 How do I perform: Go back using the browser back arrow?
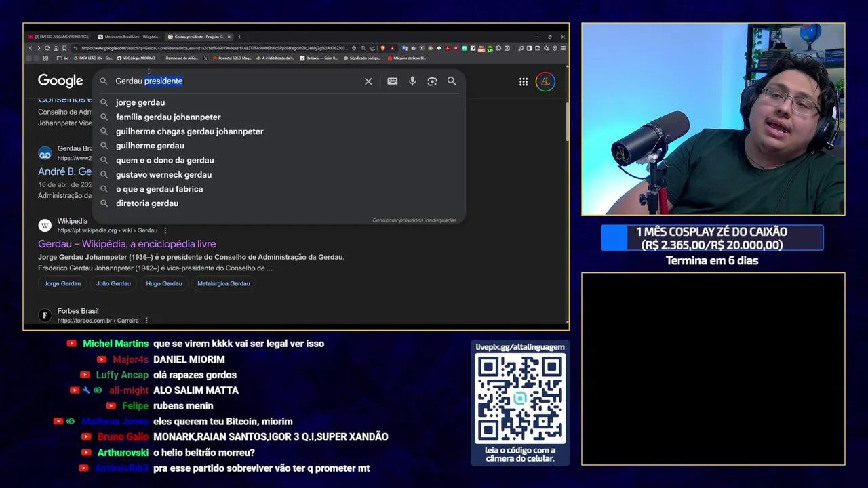31,48
